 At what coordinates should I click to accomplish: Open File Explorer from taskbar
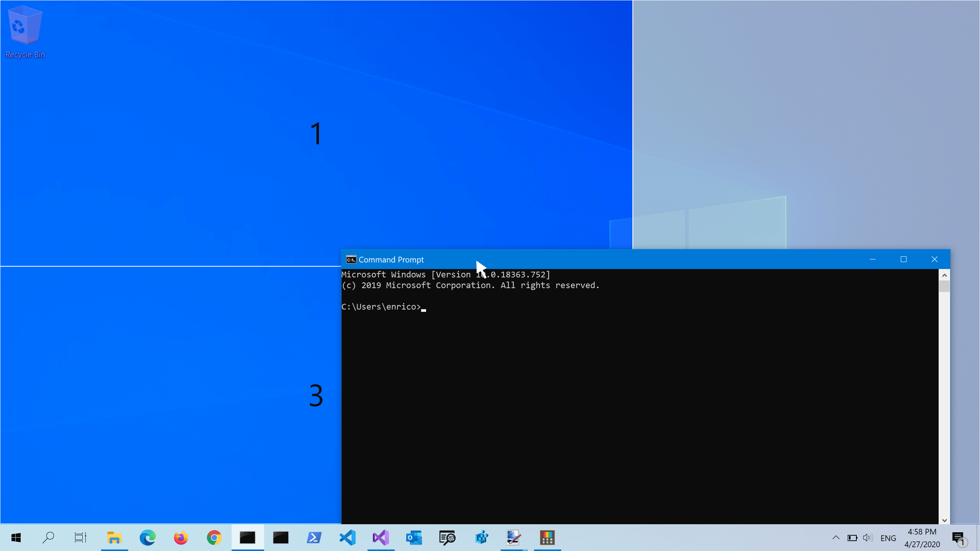114,538
